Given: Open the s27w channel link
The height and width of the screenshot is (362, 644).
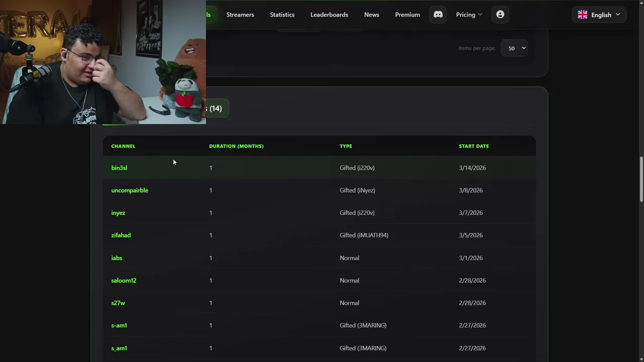Looking at the screenshot, I should tap(118, 303).
